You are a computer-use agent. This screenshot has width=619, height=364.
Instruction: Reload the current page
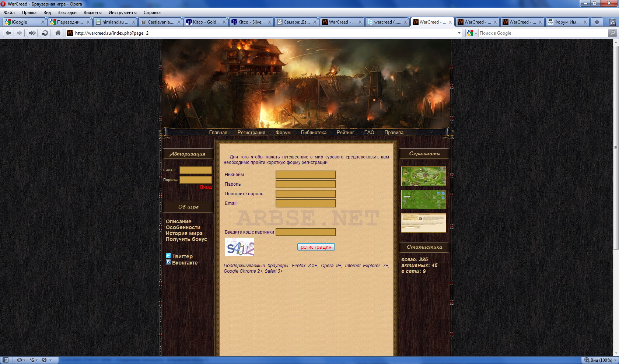click(45, 33)
